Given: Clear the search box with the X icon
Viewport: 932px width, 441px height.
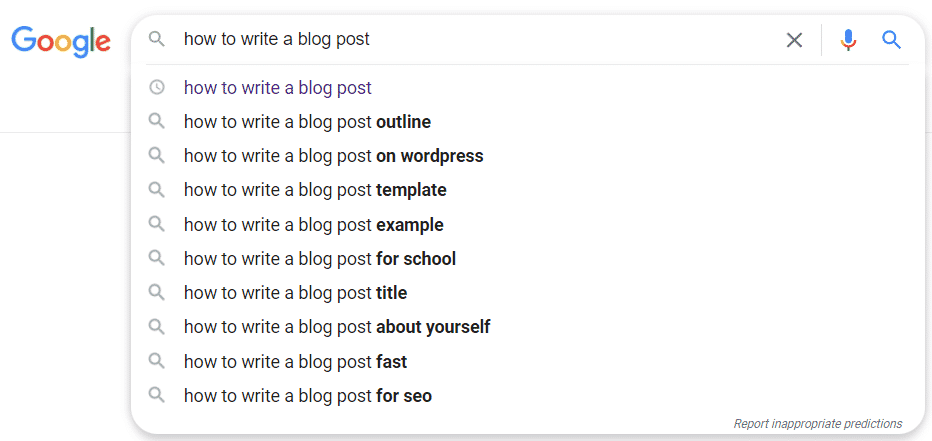Looking at the screenshot, I should (794, 40).
